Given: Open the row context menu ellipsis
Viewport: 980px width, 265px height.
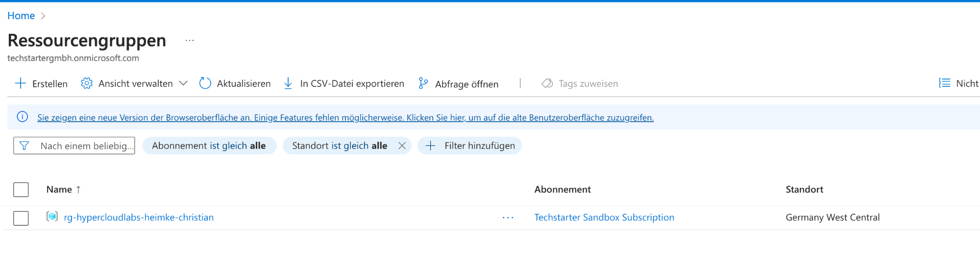Looking at the screenshot, I should point(508,217).
